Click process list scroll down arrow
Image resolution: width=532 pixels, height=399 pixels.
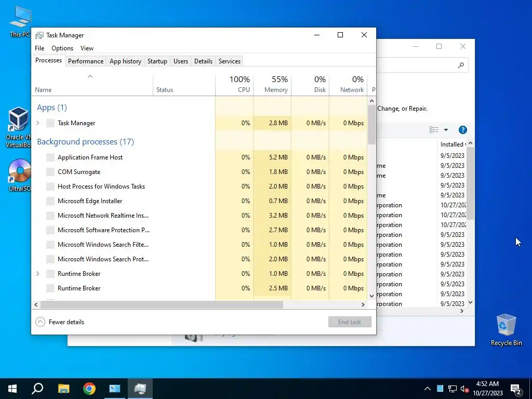(x=371, y=296)
